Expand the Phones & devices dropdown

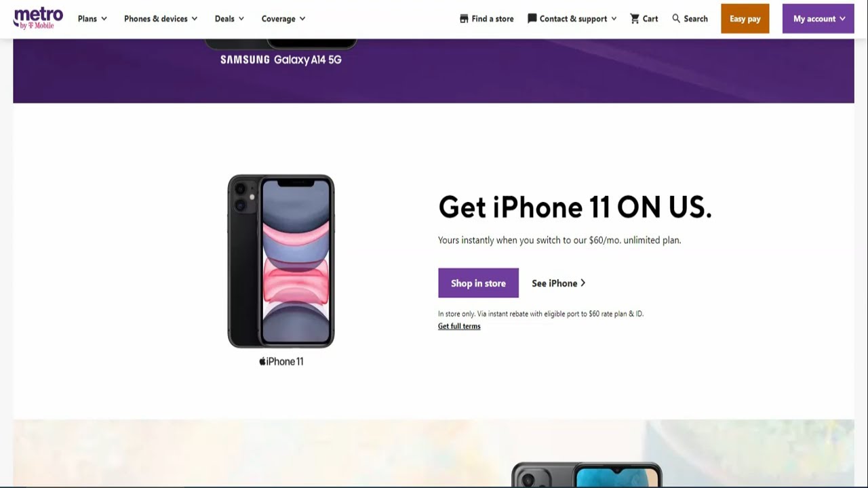click(161, 19)
